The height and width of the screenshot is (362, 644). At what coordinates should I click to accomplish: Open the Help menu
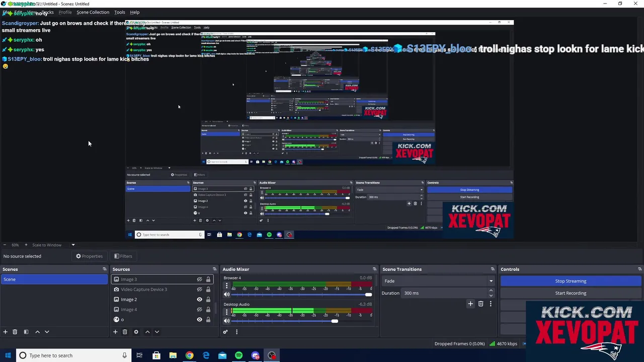(135, 12)
